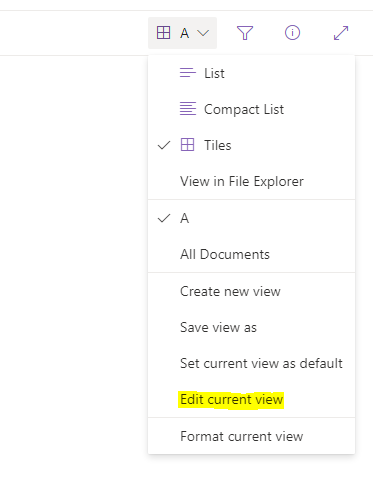Image resolution: width=373 pixels, height=504 pixels.
Task: Click the tiles grid icon in toolbar
Action: (163, 33)
